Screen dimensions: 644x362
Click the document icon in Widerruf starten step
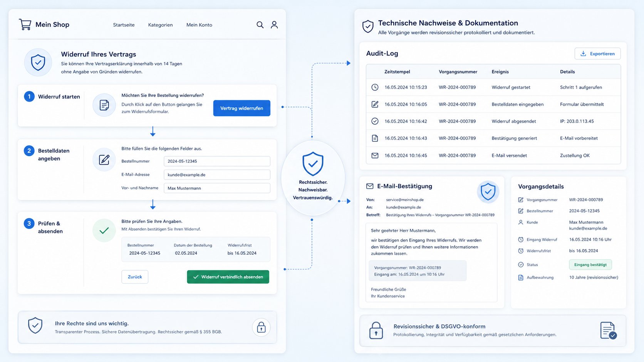pyautogui.click(x=104, y=105)
